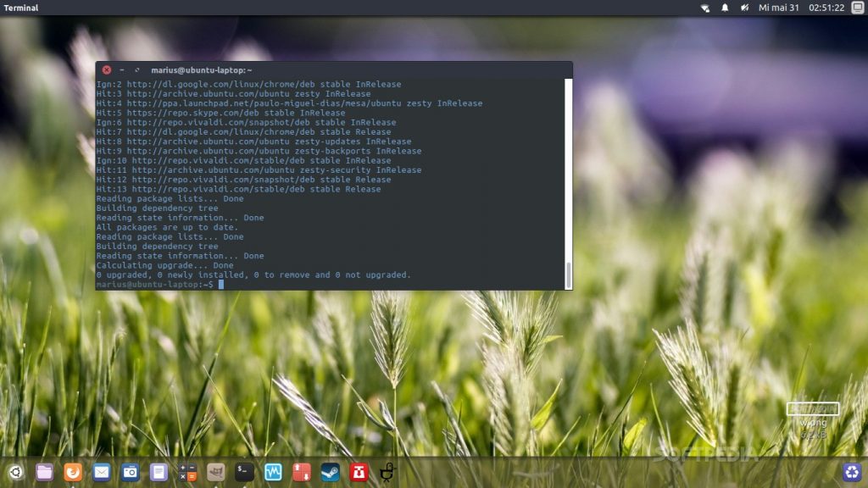Show notifications via the bell icon
868x488 pixels.
[x=726, y=8]
